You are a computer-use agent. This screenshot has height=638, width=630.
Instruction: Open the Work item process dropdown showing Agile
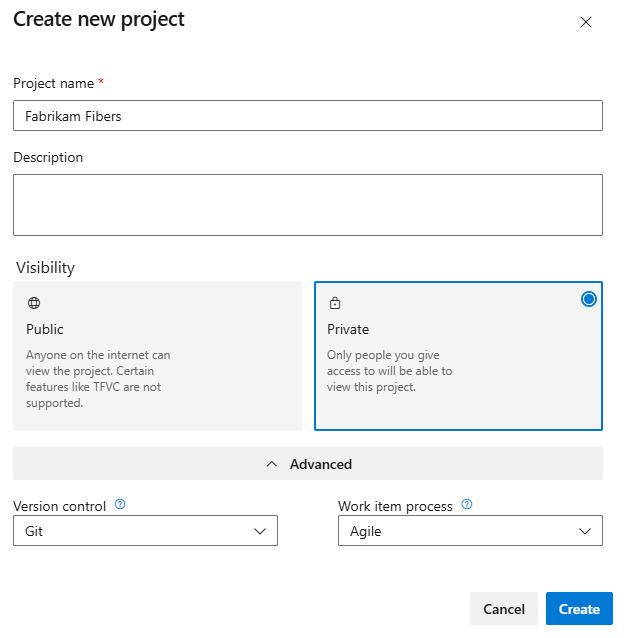pyautogui.click(x=470, y=531)
